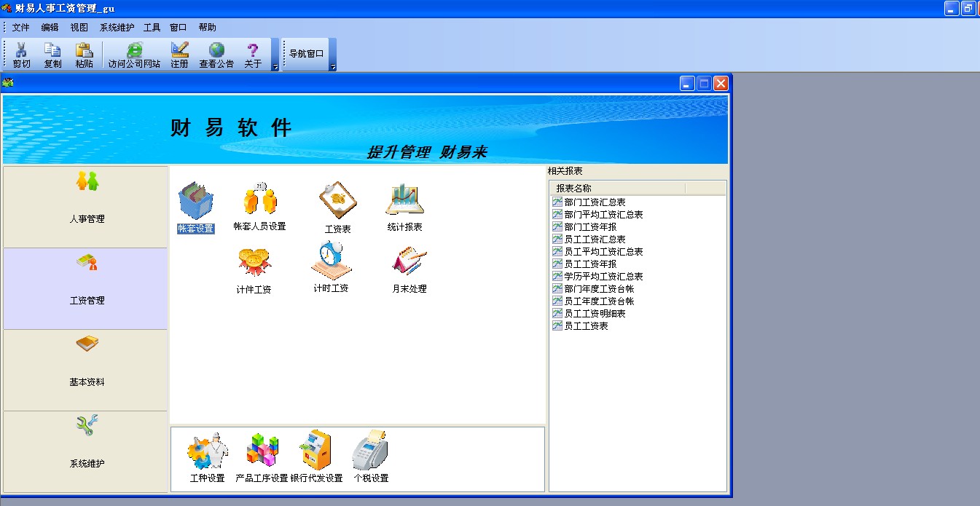Restore down the main application window
The width and height of the screenshot is (980, 506).
tap(968, 9)
